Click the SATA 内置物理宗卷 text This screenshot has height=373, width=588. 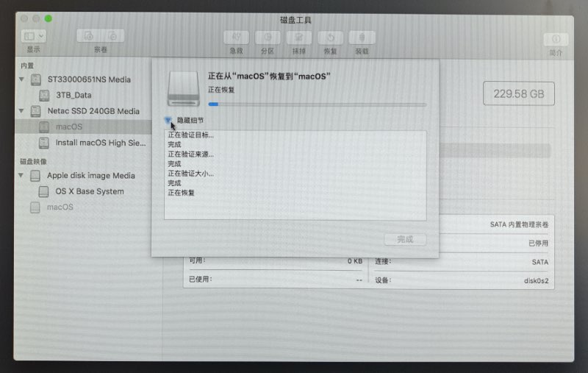point(519,224)
